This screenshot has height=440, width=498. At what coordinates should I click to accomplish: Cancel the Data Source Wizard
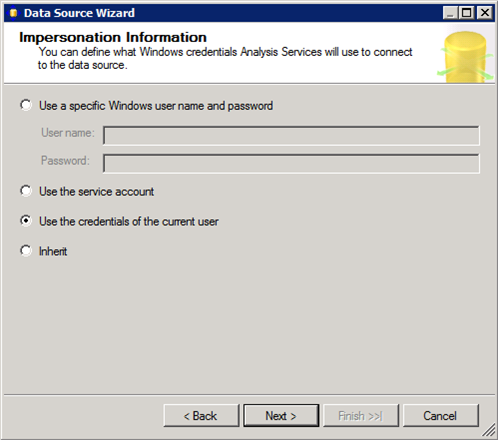click(441, 416)
